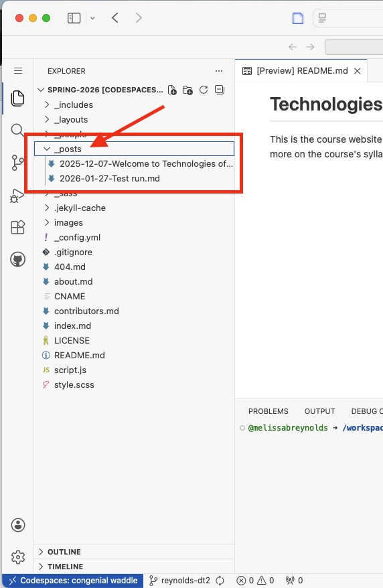The image size is (383, 588).
Task: Click the Collapse Folders icon in Explorer
Action: pyautogui.click(x=219, y=90)
